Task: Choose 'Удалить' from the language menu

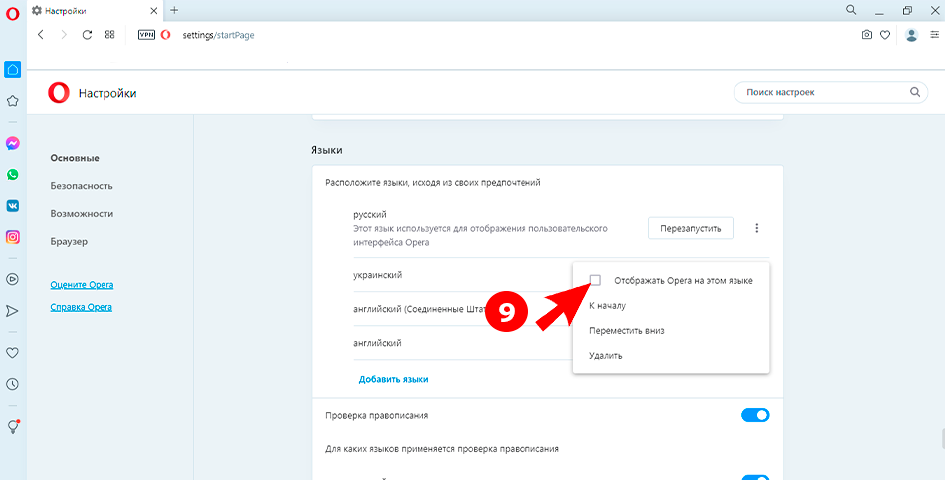Action: click(x=605, y=355)
